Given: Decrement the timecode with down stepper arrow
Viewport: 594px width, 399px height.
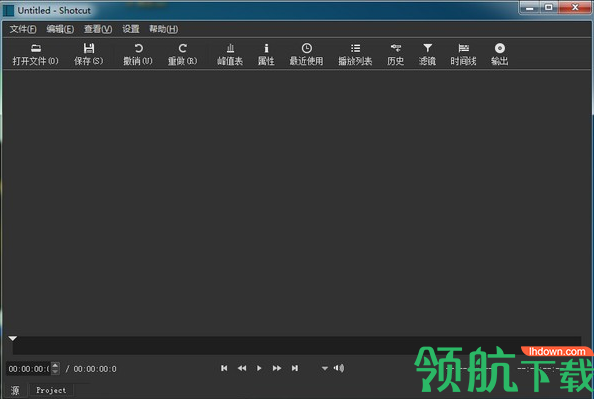Looking at the screenshot, I should pos(55,372).
